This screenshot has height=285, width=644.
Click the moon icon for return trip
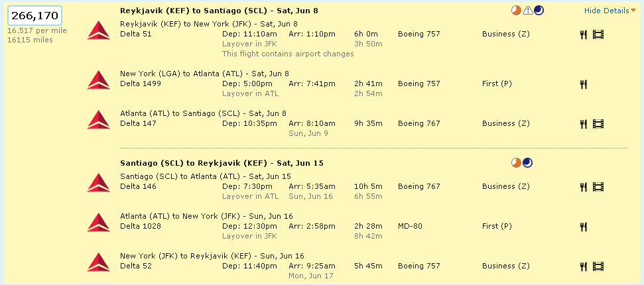527,163
